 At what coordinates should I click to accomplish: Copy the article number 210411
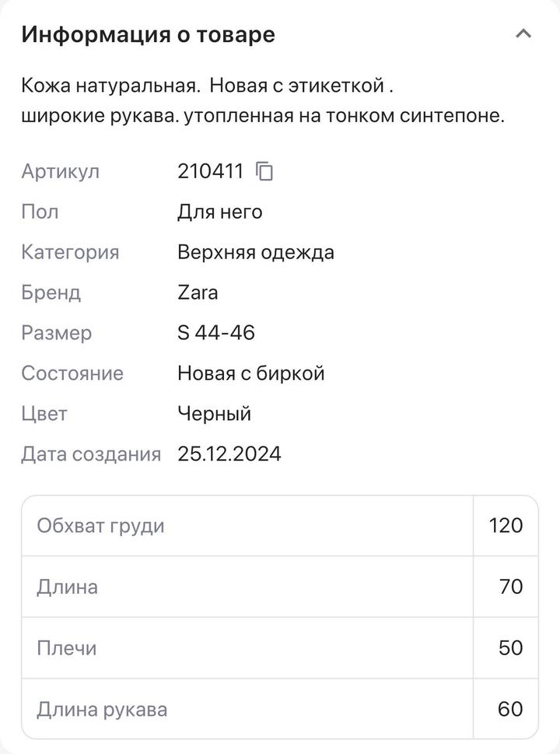point(264,171)
